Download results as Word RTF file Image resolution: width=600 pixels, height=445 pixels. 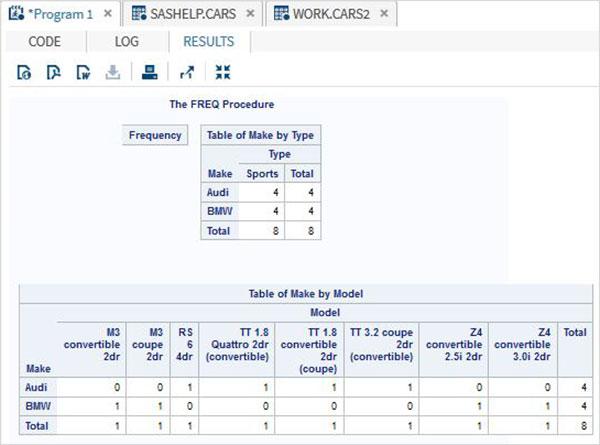[83, 72]
